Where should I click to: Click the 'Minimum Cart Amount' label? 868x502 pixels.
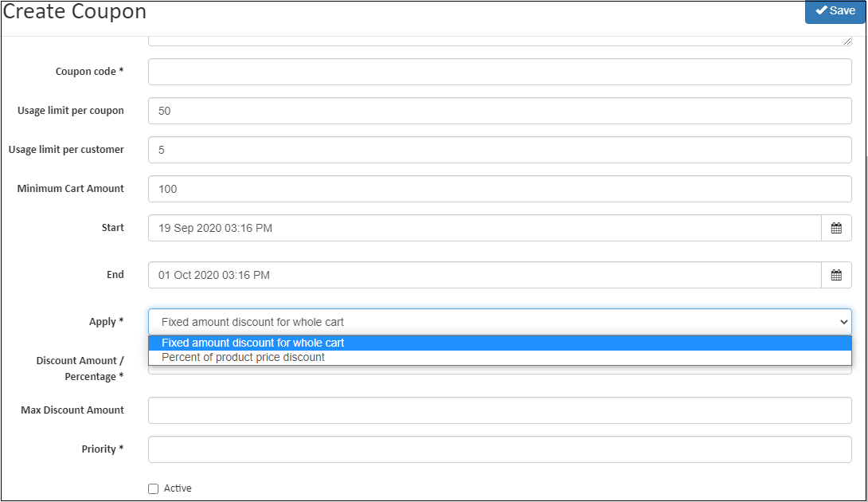tap(70, 188)
